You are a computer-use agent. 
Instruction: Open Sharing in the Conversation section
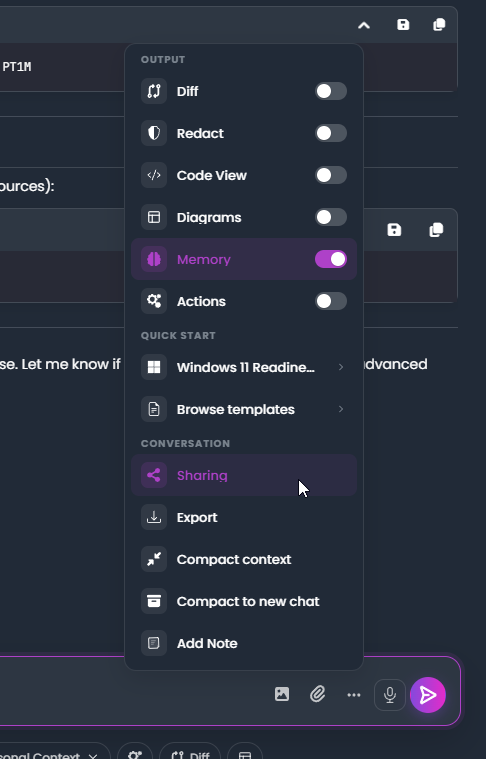[244, 475]
